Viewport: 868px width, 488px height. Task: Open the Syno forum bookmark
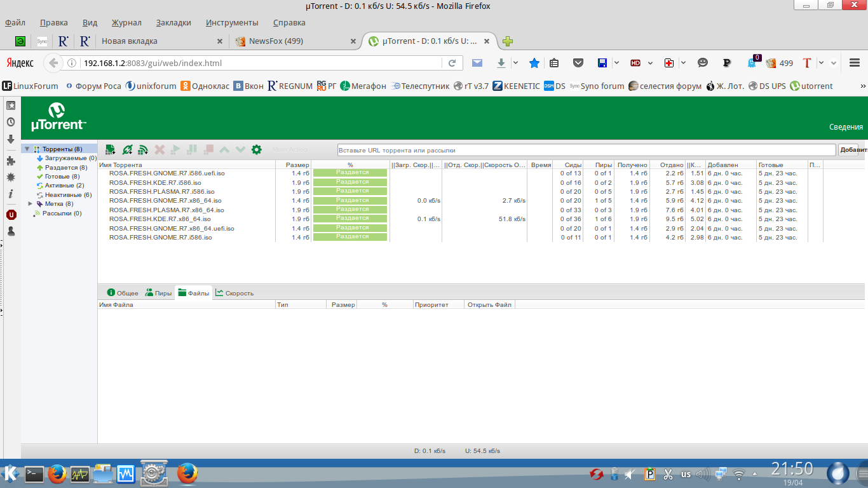click(x=597, y=86)
